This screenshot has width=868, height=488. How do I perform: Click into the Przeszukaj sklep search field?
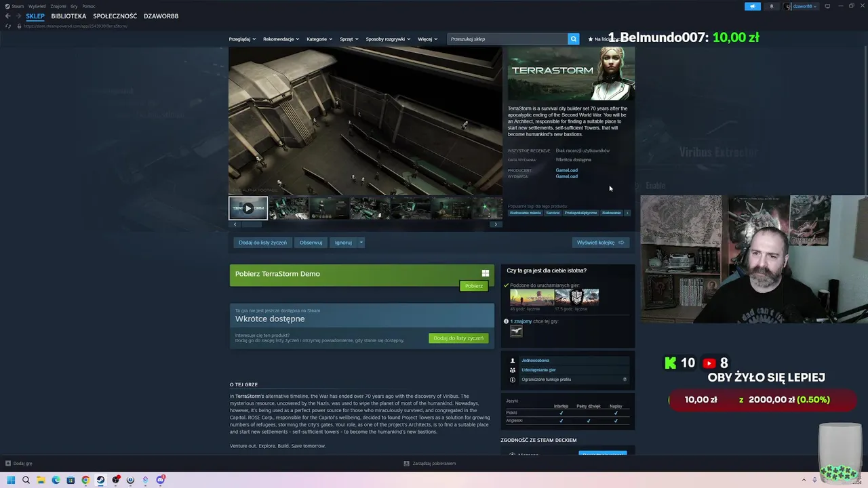[x=509, y=39]
